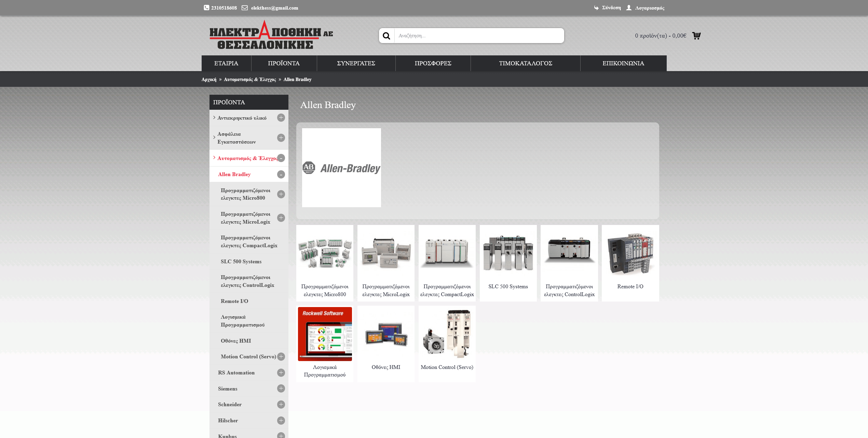Select sidebar Προγραμματιζόμενοι ελεγκτες CompactLogix
This screenshot has height=438, width=868.
click(x=249, y=241)
